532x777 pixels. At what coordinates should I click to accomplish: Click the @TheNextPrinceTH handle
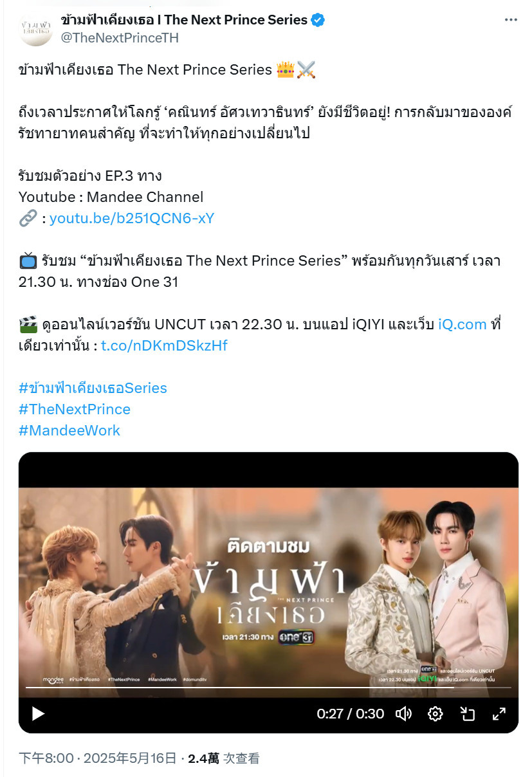point(120,38)
